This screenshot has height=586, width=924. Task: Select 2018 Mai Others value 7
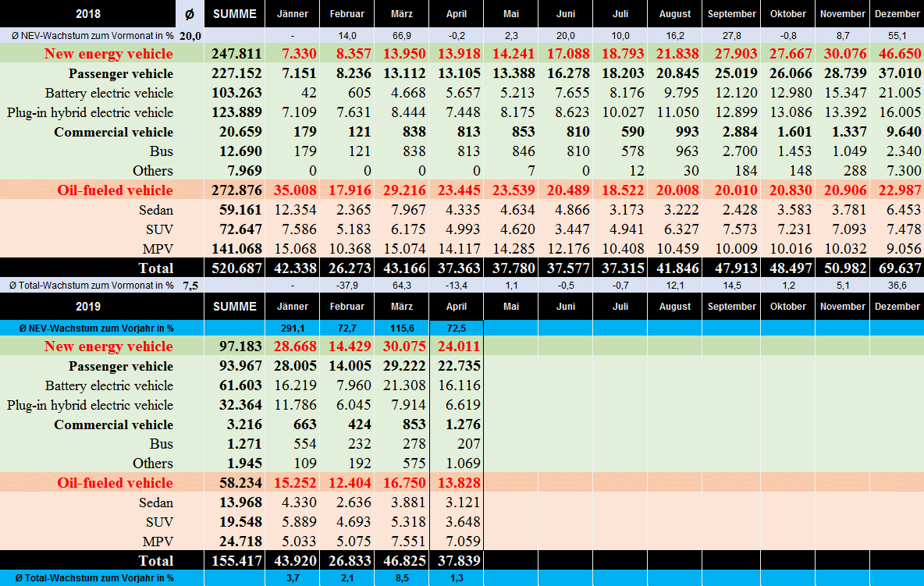click(531, 170)
